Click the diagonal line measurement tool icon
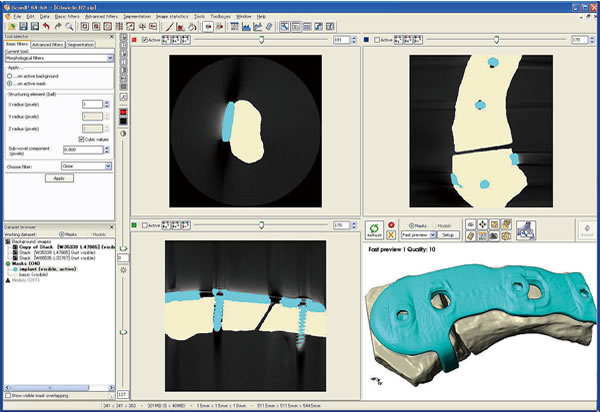This screenshot has width=600, height=412. tap(170, 26)
